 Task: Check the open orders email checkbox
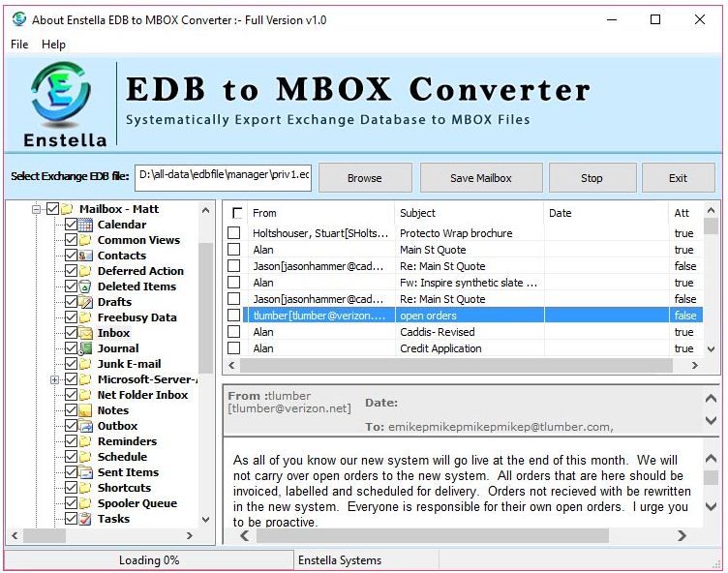click(x=234, y=316)
